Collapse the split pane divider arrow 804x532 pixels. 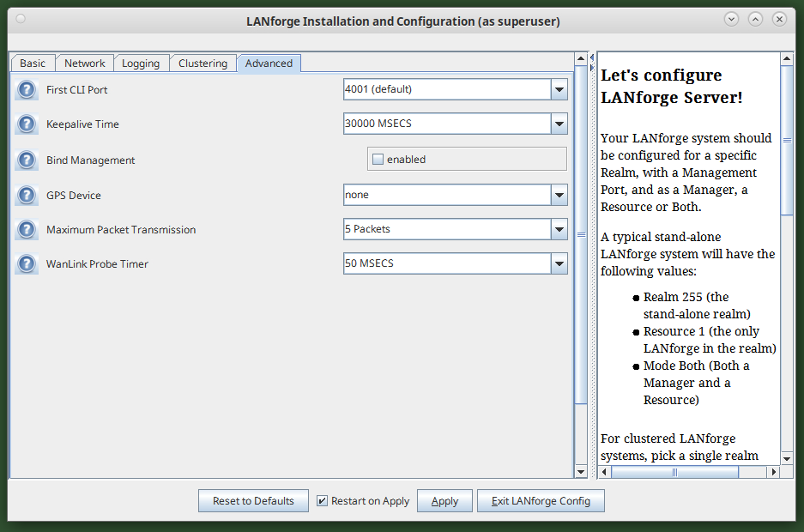point(591,58)
